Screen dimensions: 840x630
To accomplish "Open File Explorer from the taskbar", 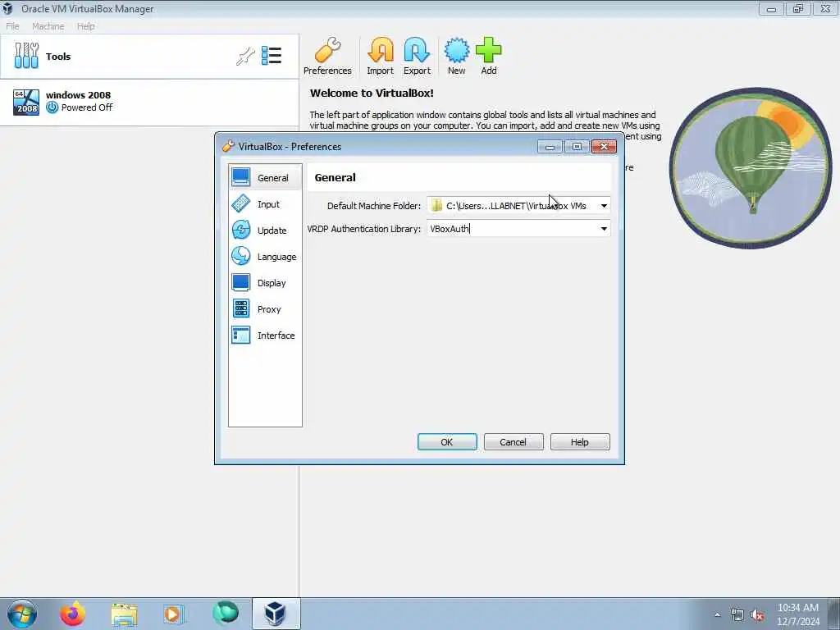I will point(125,614).
